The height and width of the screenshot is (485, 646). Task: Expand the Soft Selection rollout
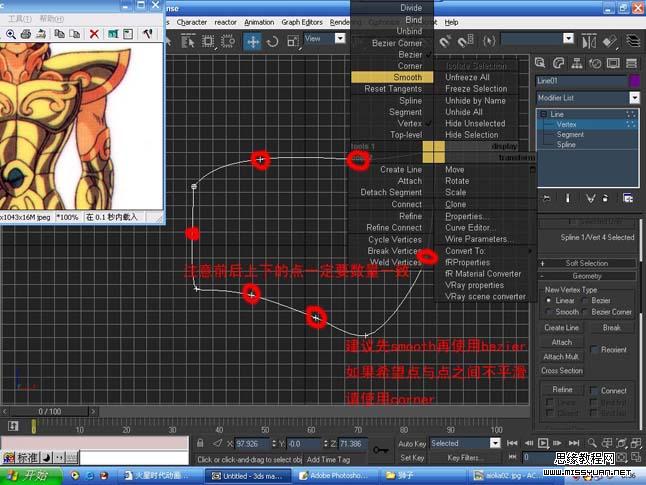click(587, 263)
